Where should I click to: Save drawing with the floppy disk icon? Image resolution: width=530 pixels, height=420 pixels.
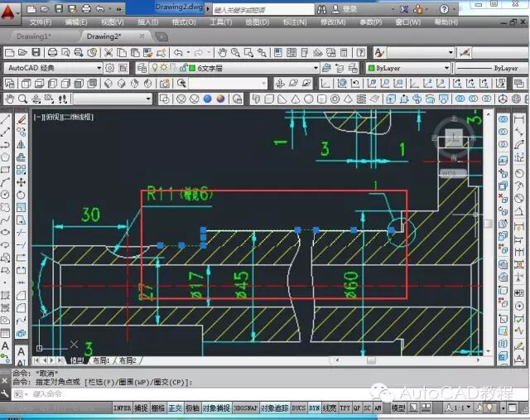tap(36, 52)
